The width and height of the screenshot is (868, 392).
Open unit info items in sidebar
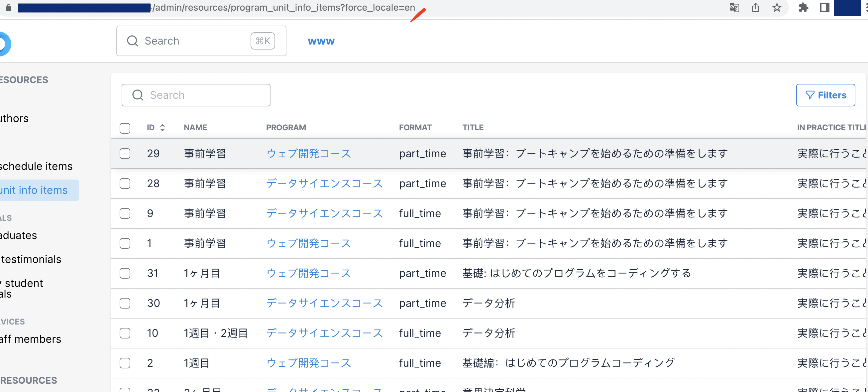point(34,190)
